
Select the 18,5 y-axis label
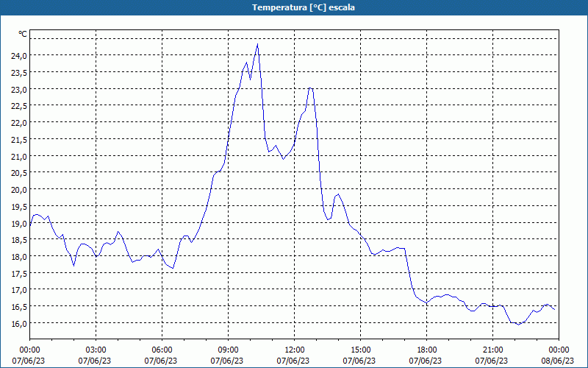(19, 241)
